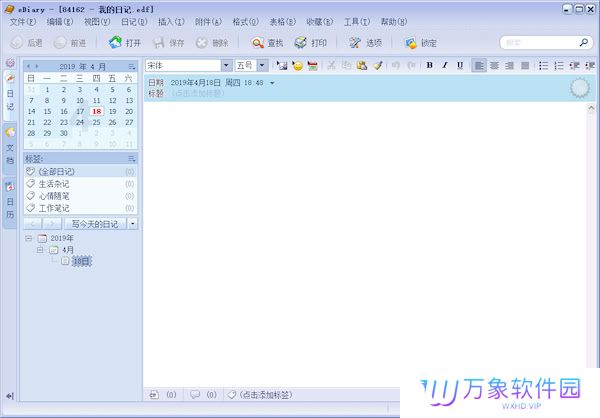The image size is (600, 418).
Task: Select day 25 in the calendar
Action: coord(96,122)
